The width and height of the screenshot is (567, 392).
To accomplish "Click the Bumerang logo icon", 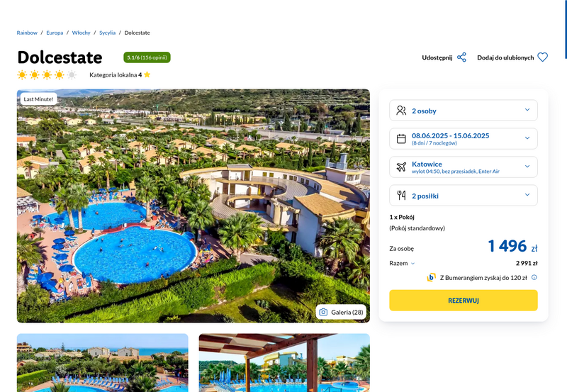I will point(431,277).
